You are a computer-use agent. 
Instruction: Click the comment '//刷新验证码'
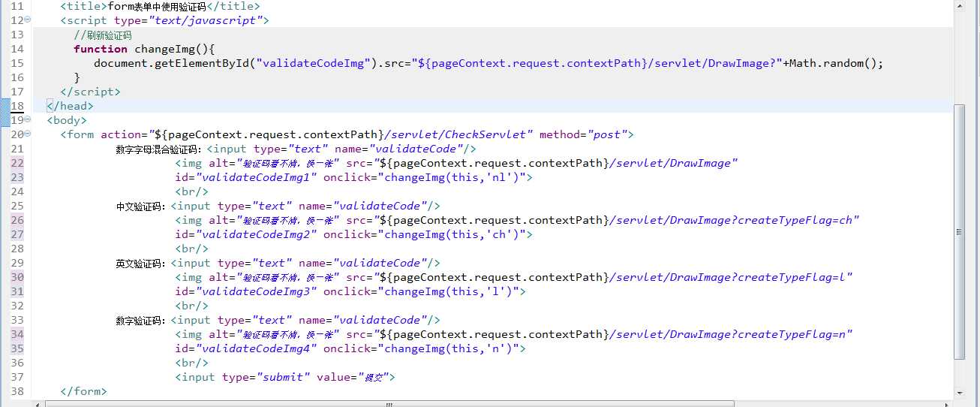pyautogui.click(x=103, y=35)
